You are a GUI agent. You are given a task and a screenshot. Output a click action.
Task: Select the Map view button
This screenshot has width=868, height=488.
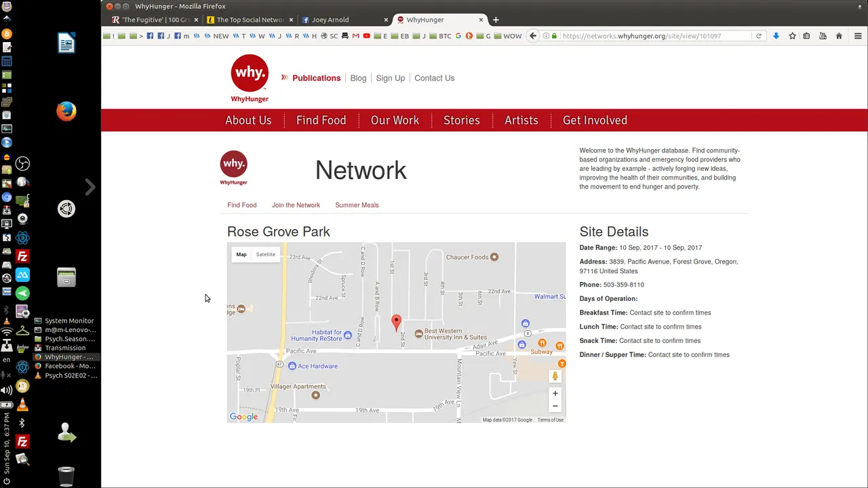pyautogui.click(x=241, y=254)
